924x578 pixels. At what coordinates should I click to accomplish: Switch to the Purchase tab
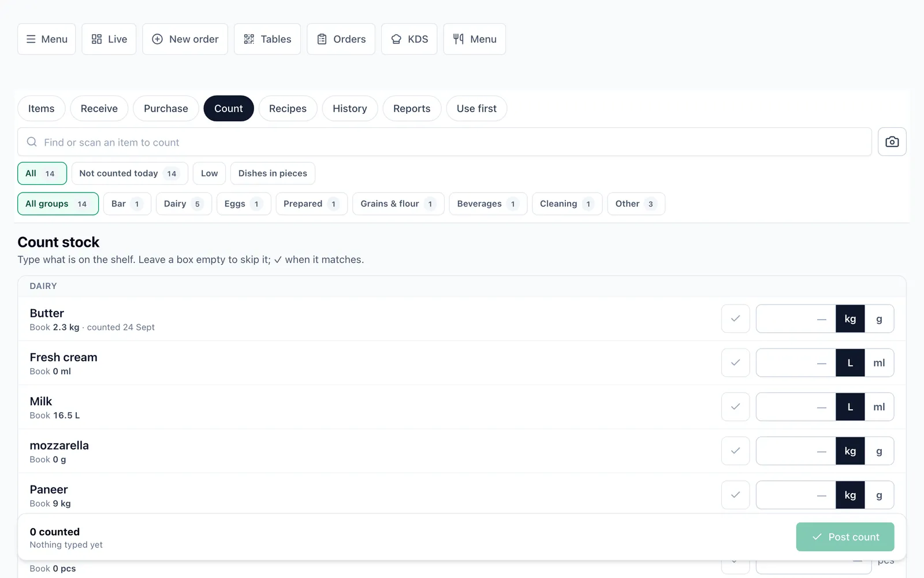(166, 109)
